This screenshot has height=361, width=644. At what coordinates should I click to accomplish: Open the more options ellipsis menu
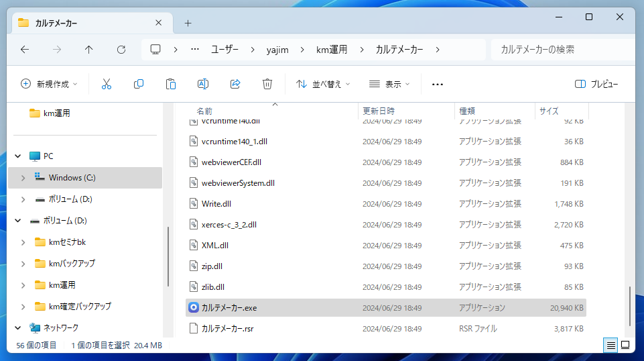coord(438,84)
